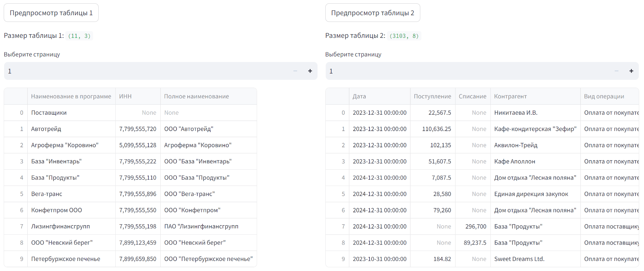Increase page number for table 2
The image size is (644, 271).
[x=631, y=71]
